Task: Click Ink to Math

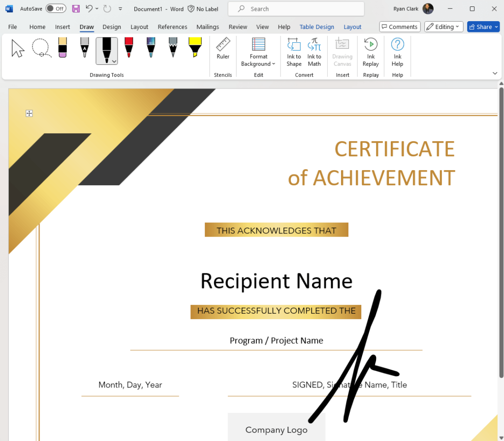Action: click(x=314, y=52)
